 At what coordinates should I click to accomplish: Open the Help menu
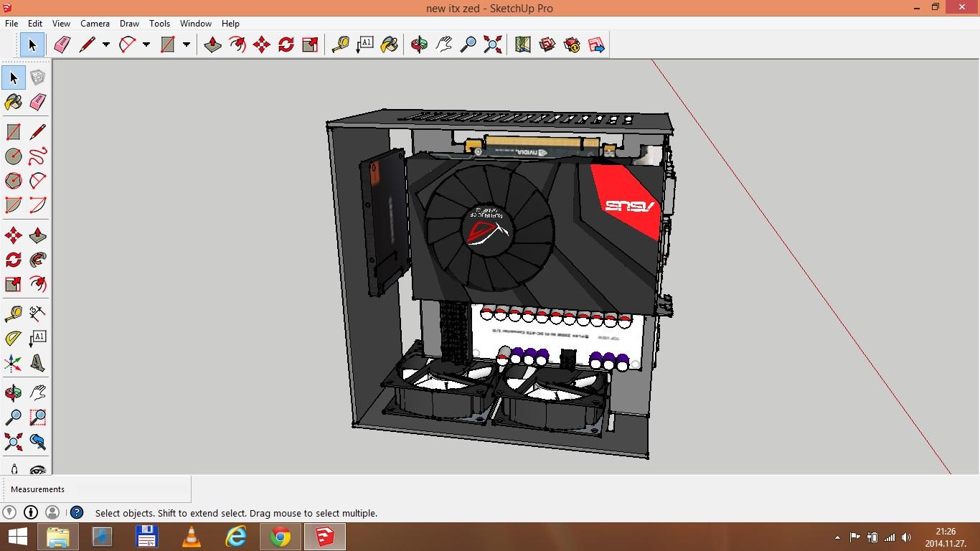tap(230, 24)
